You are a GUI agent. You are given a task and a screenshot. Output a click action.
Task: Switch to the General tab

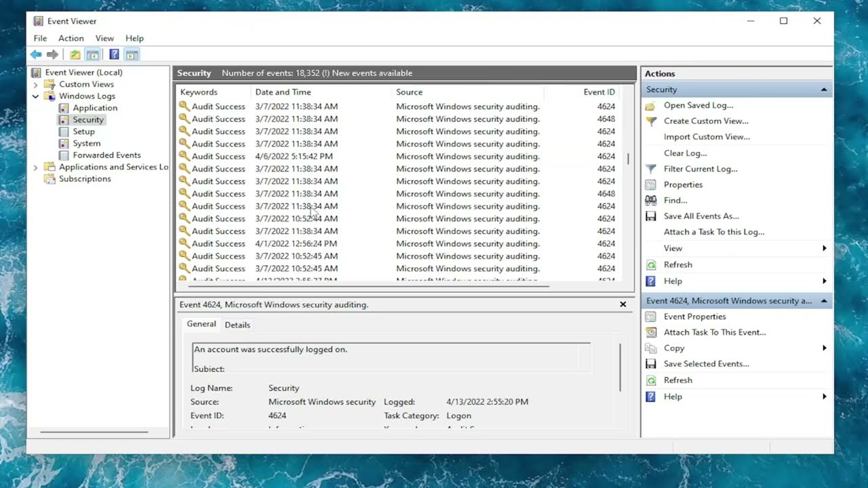(x=201, y=324)
